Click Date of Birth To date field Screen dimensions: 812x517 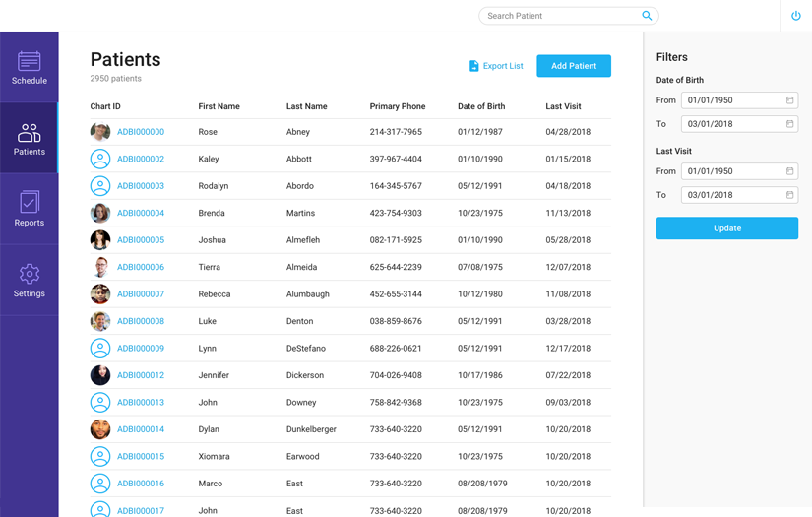click(x=739, y=124)
